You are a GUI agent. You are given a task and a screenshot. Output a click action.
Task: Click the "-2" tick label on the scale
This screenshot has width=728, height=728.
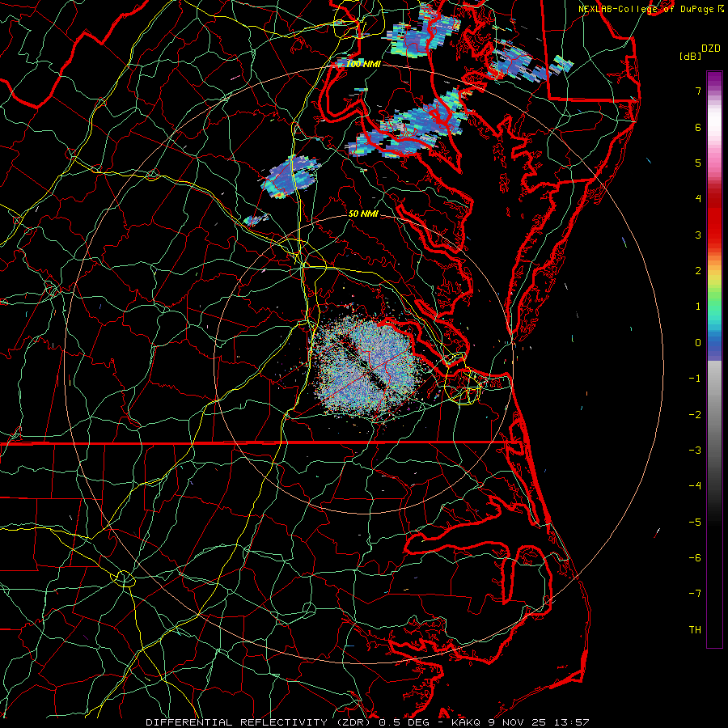point(695,415)
